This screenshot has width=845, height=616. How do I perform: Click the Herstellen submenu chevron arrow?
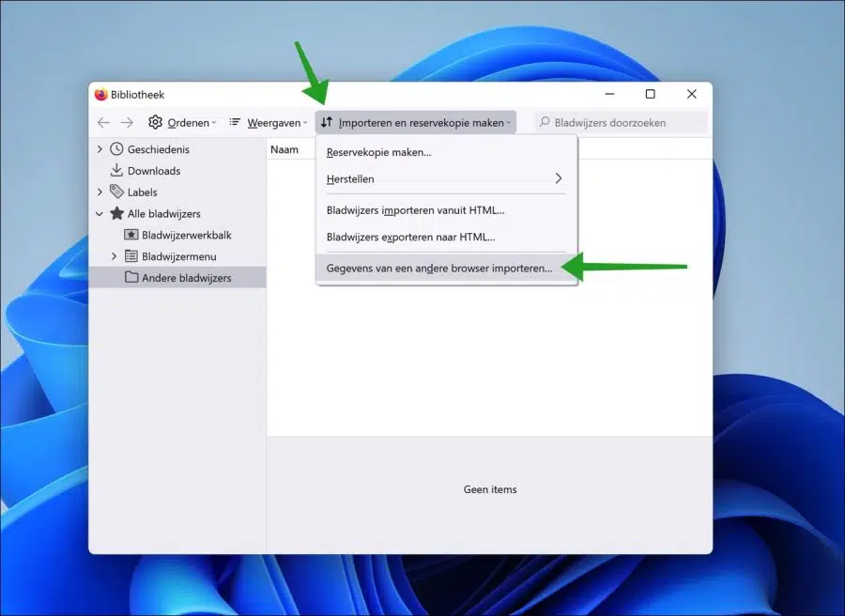559,177
